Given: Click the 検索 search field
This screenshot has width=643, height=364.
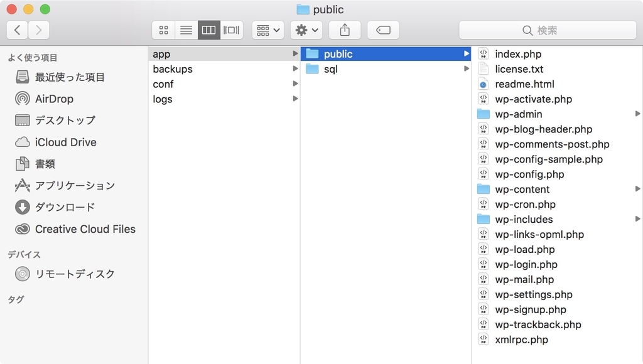Looking at the screenshot, I should [548, 30].
